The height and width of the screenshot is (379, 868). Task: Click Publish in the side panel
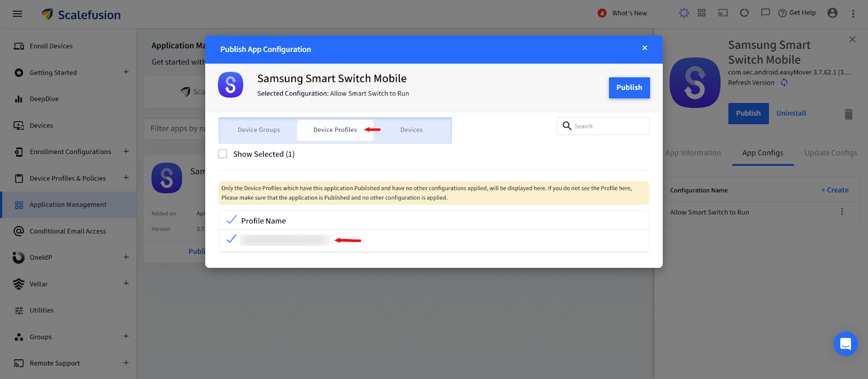point(748,113)
